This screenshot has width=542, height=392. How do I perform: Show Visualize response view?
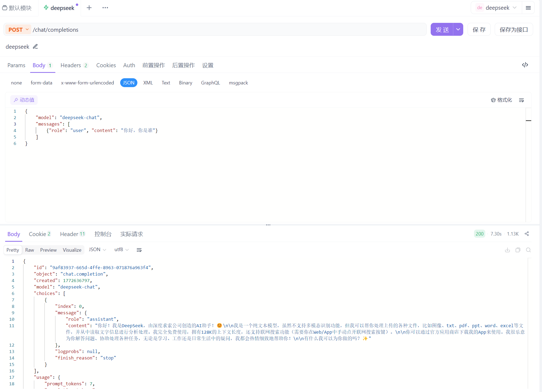point(72,250)
